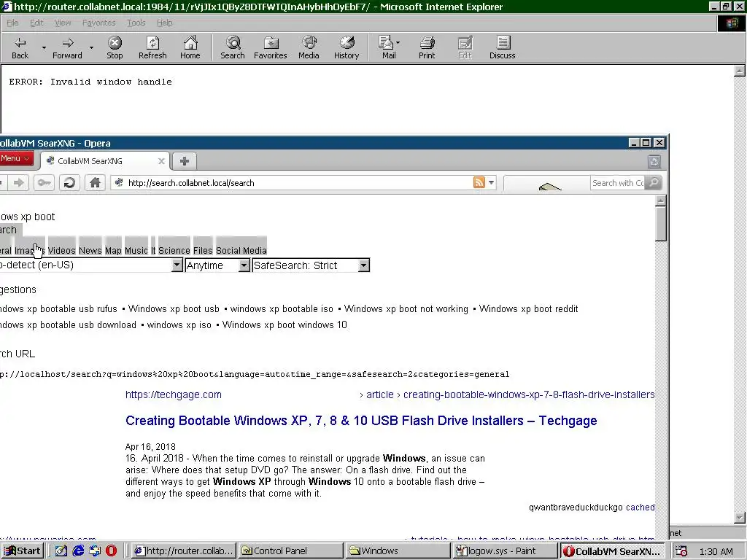Open the Help menu in Internet Explorer
The image size is (747, 560).
point(164,23)
